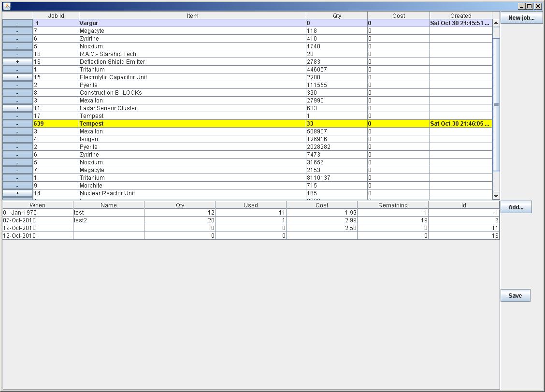Click scrollbar up arrow of job table
545x392 pixels.
coord(496,23)
